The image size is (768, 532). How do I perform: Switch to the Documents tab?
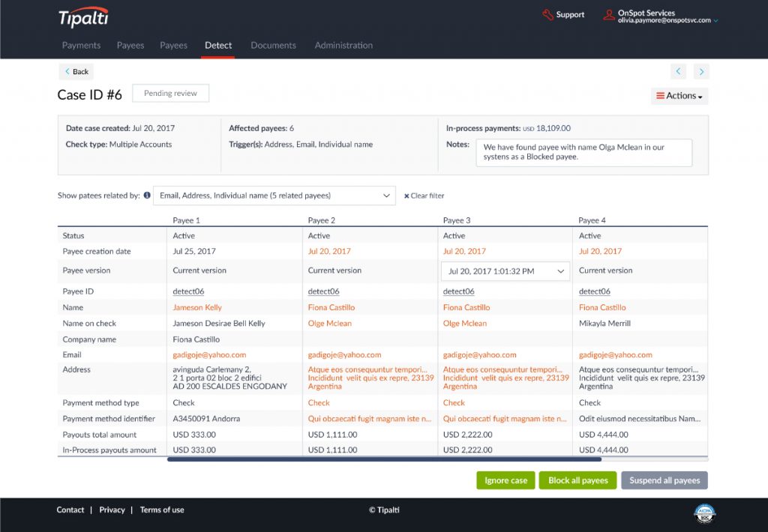pyautogui.click(x=273, y=45)
